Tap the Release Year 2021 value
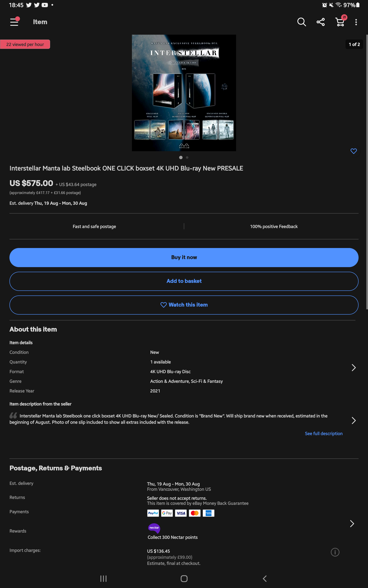Viewport: 368px width, 588px height. tap(155, 391)
